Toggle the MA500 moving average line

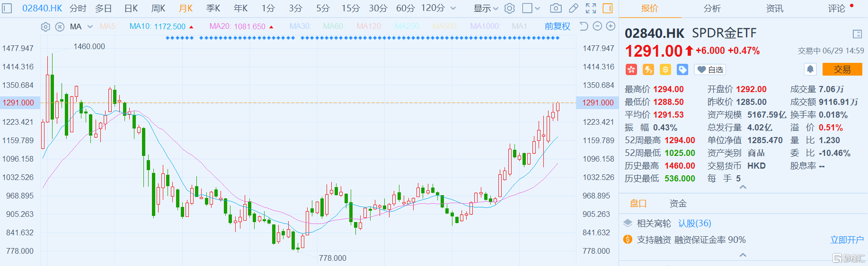pos(445,26)
